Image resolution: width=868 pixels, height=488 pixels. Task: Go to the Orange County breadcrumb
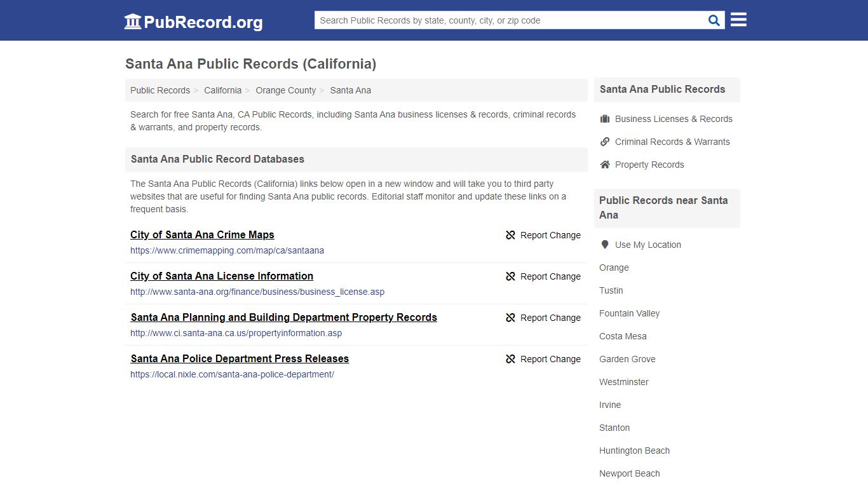click(285, 90)
